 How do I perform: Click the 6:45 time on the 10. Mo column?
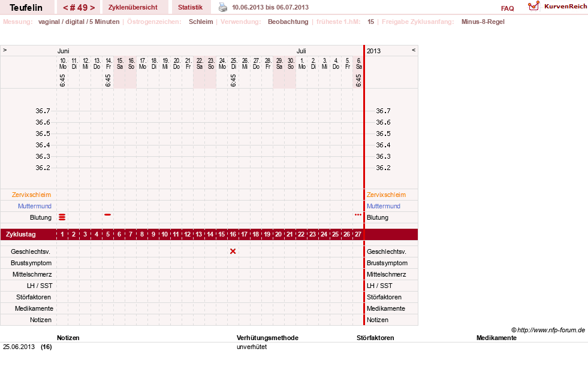(62, 80)
